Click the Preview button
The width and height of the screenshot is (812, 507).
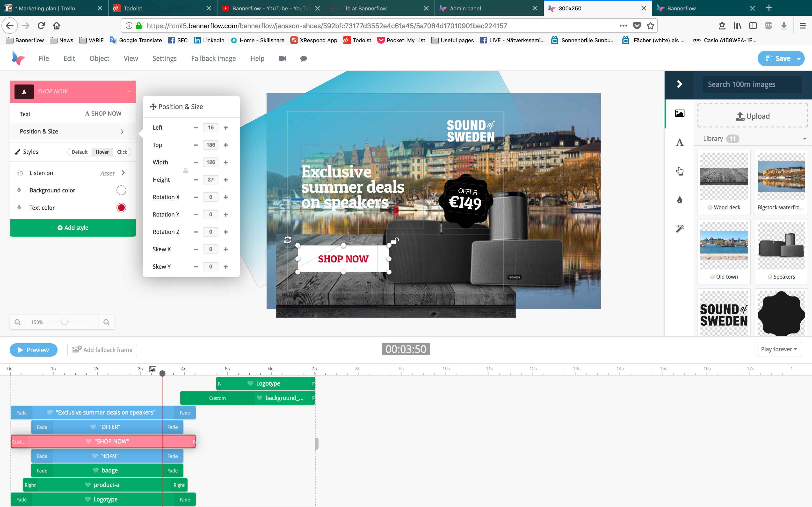pyautogui.click(x=34, y=350)
